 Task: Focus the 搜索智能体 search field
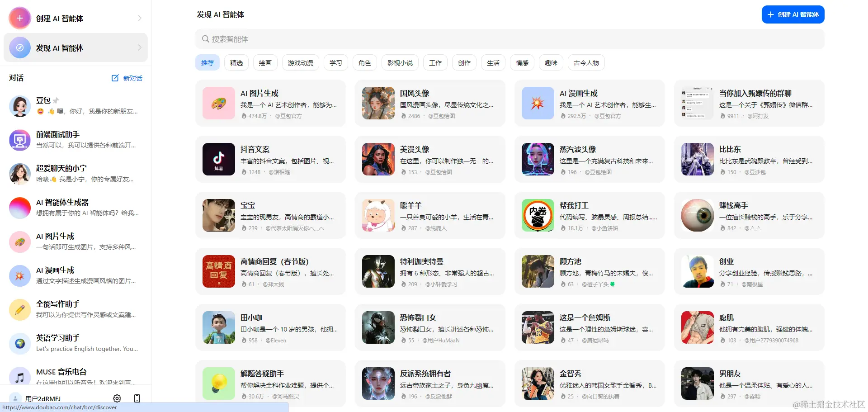[510, 39]
